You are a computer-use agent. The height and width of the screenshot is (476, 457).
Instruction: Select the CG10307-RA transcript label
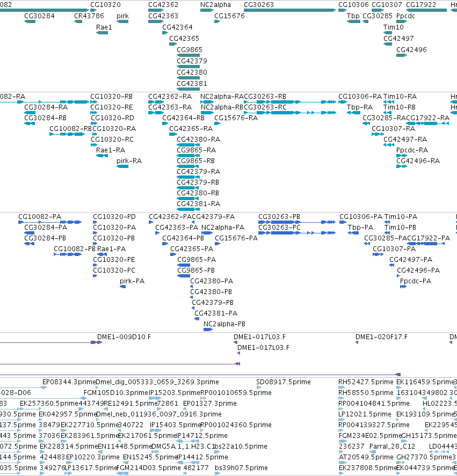[393, 129]
